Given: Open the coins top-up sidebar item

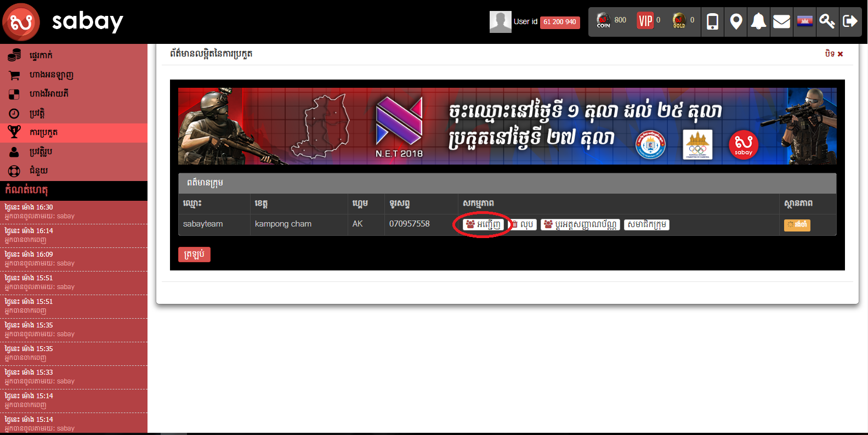Looking at the screenshot, I should point(41,55).
